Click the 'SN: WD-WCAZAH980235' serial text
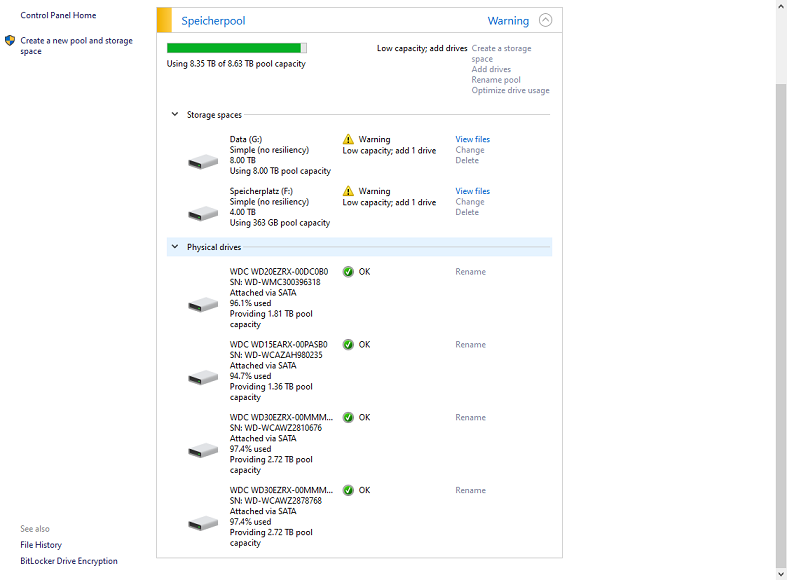Image resolution: width=787 pixels, height=580 pixels. (276, 355)
